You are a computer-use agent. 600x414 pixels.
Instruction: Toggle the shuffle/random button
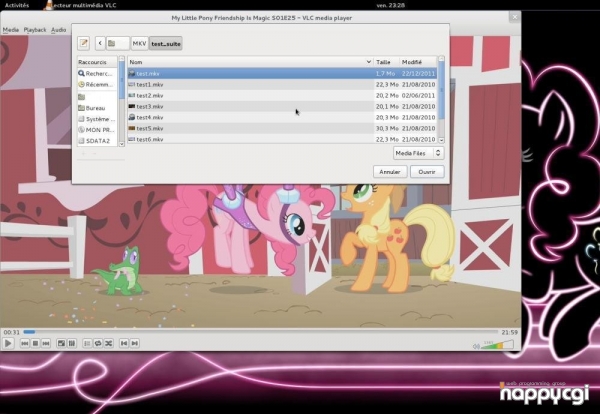coord(109,344)
